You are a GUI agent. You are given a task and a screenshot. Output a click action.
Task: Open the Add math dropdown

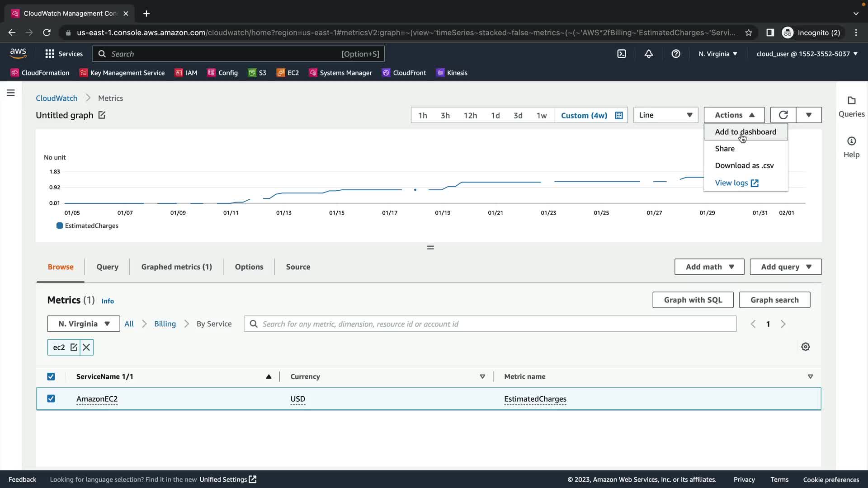coord(709,267)
